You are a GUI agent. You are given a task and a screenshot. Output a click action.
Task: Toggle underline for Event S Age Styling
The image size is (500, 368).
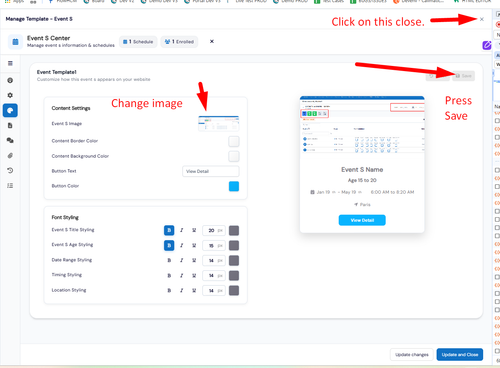click(194, 246)
